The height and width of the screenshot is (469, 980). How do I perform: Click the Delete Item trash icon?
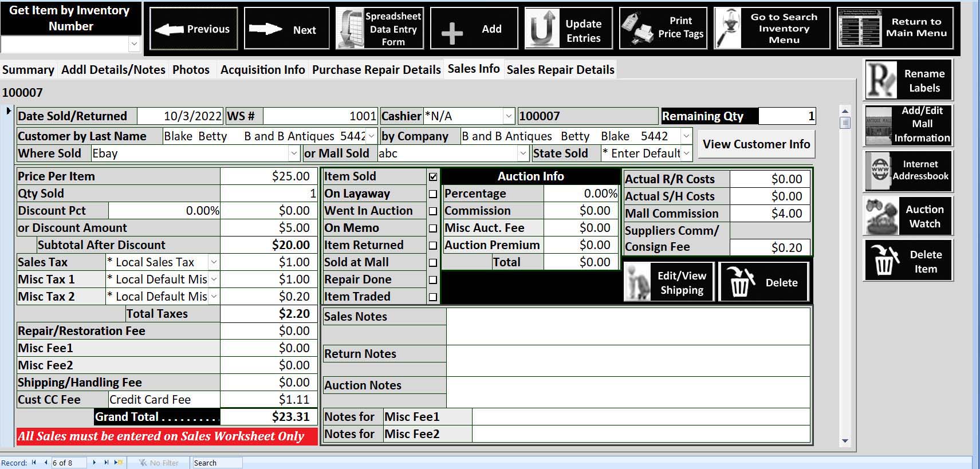click(x=884, y=261)
